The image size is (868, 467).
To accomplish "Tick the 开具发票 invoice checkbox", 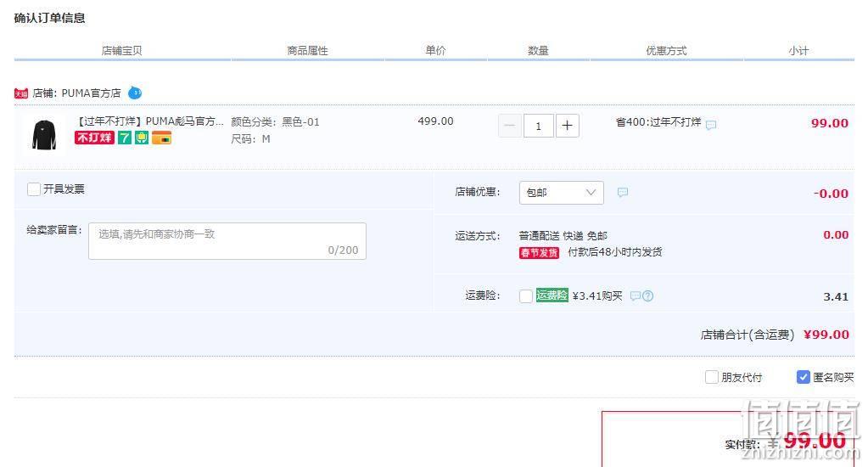I will (x=34, y=189).
